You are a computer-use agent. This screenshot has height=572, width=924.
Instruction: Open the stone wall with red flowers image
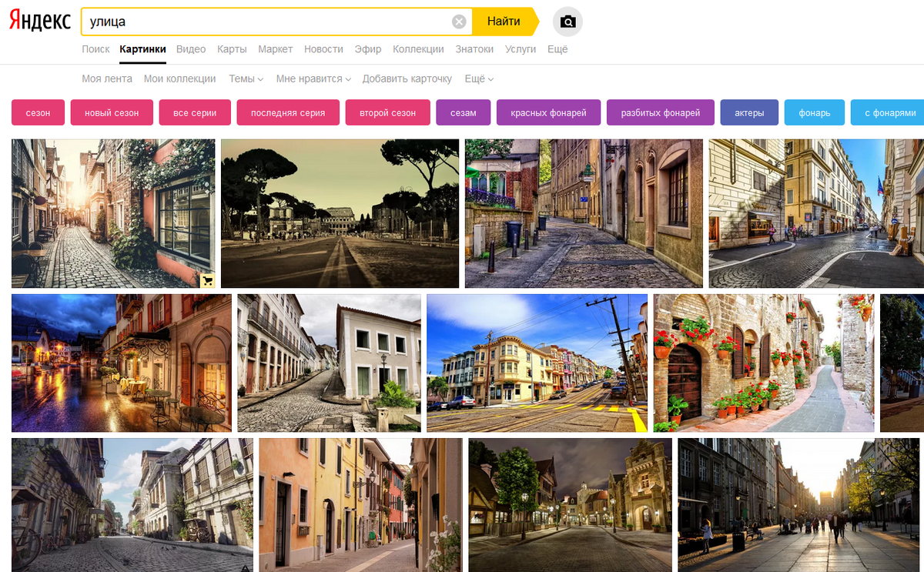[764, 363]
